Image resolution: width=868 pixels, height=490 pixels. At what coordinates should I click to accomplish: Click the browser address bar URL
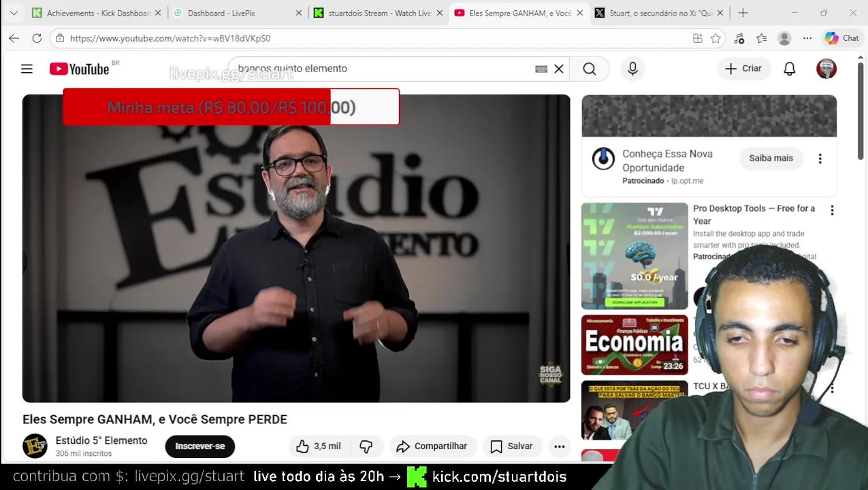(x=170, y=39)
